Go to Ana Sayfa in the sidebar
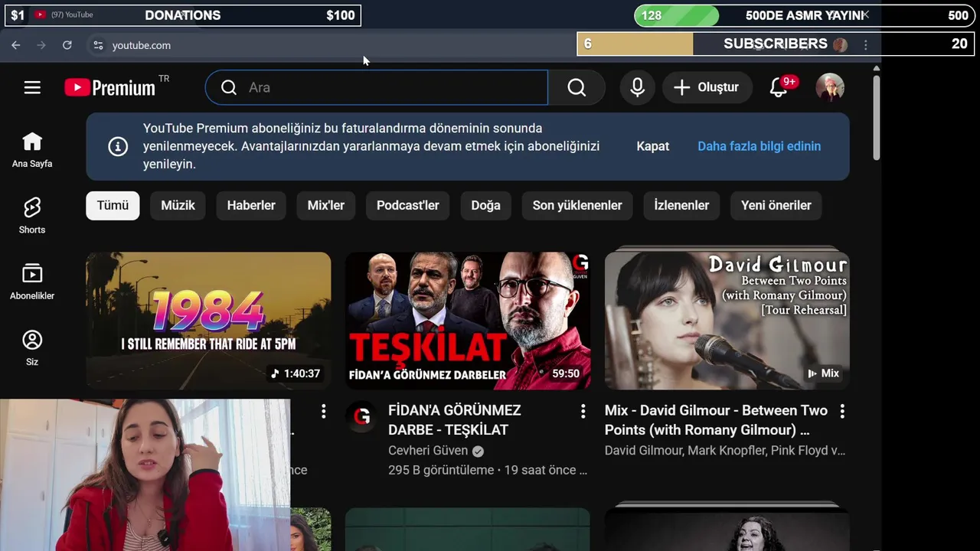 (x=32, y=149)
